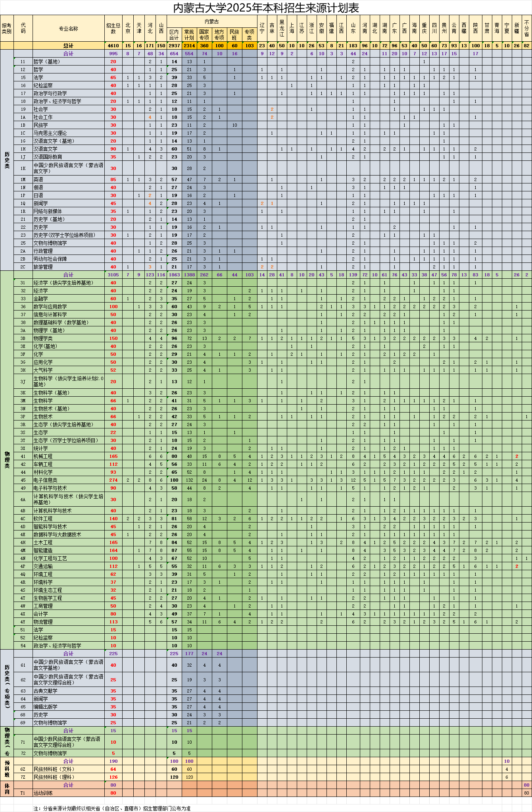Click the 汉语国际教育 major cell
The height and width of the screenshot is (812, 532).
[x=69, y=157]
